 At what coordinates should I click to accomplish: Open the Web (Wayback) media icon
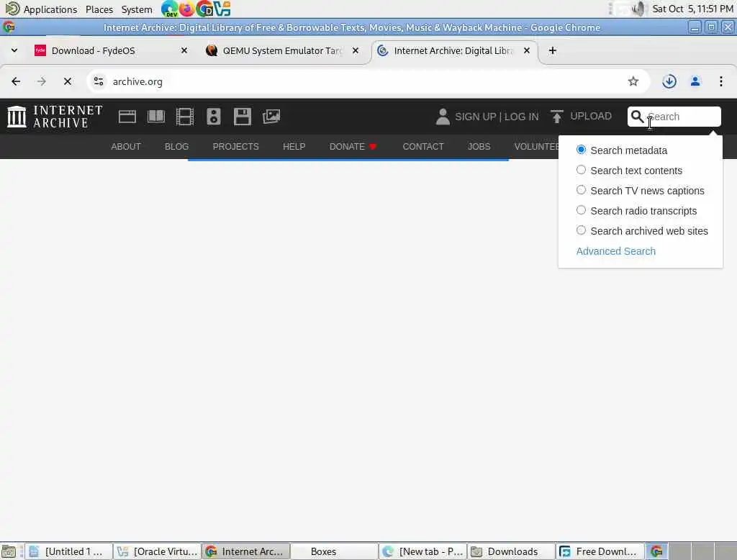tap(127, 116)
